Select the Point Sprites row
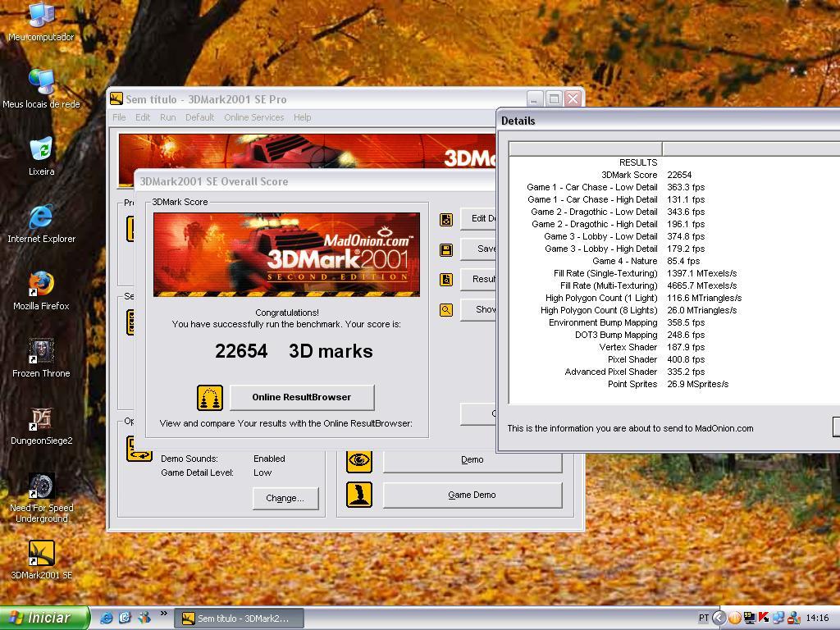This screenshot has width=840, height=630. pyautogui.click(x=674, y=384)
